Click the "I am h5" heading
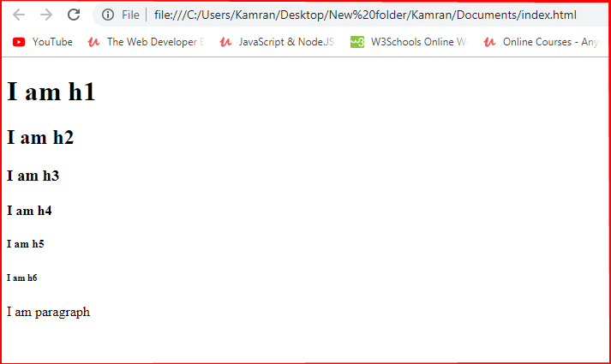 [26, 244]
